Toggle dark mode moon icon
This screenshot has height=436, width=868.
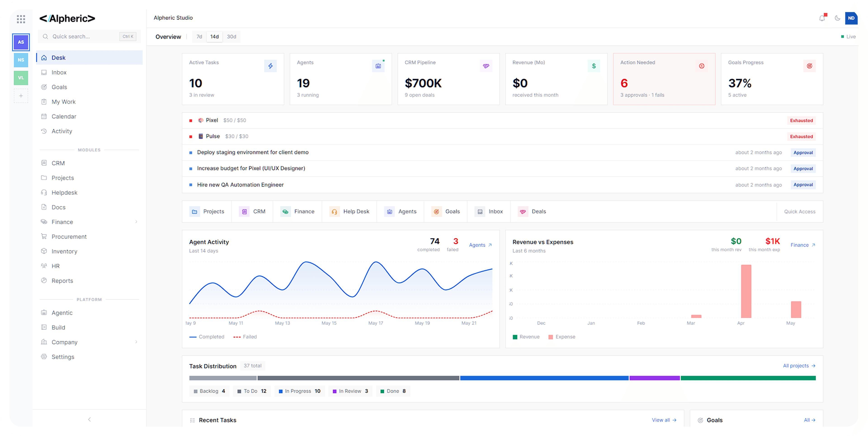tap(837, 18)
